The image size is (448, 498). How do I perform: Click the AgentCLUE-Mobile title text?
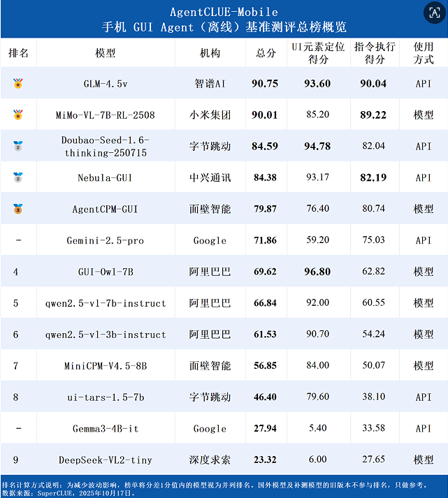pos(224,12)
